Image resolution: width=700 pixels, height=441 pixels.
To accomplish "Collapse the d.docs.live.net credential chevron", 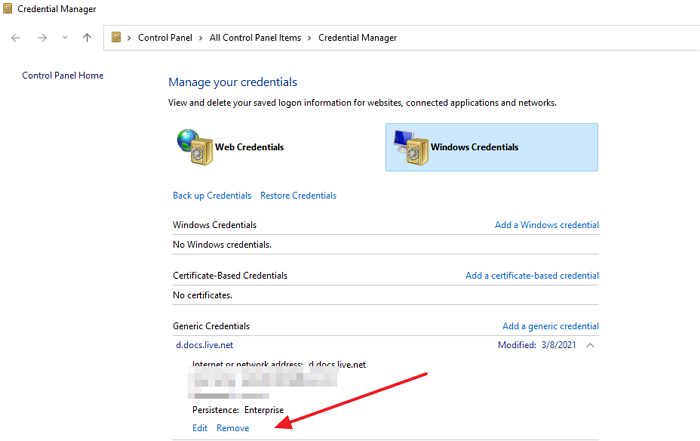I will [x=590, y=345].
